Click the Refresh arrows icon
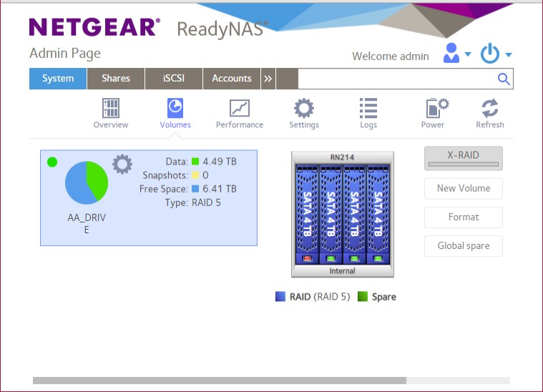The width and height of the screenshot is (543, 392). [x=490, y=108]
